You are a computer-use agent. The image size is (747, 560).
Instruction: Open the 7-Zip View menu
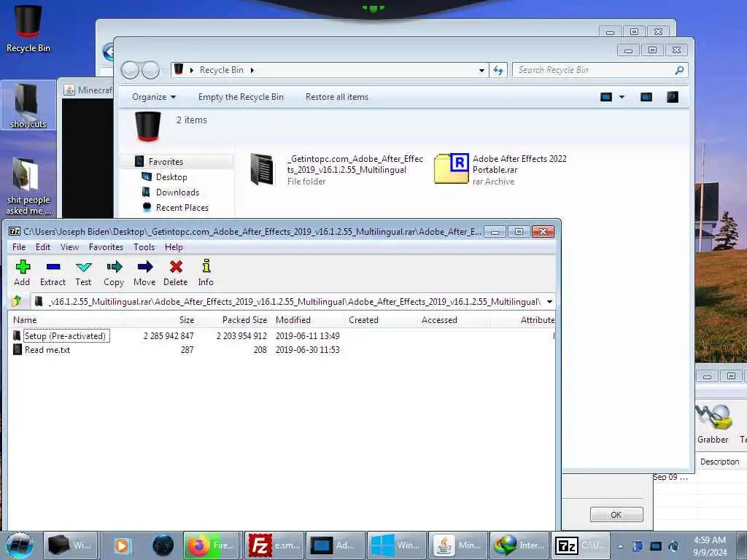[x=69, y=247]
